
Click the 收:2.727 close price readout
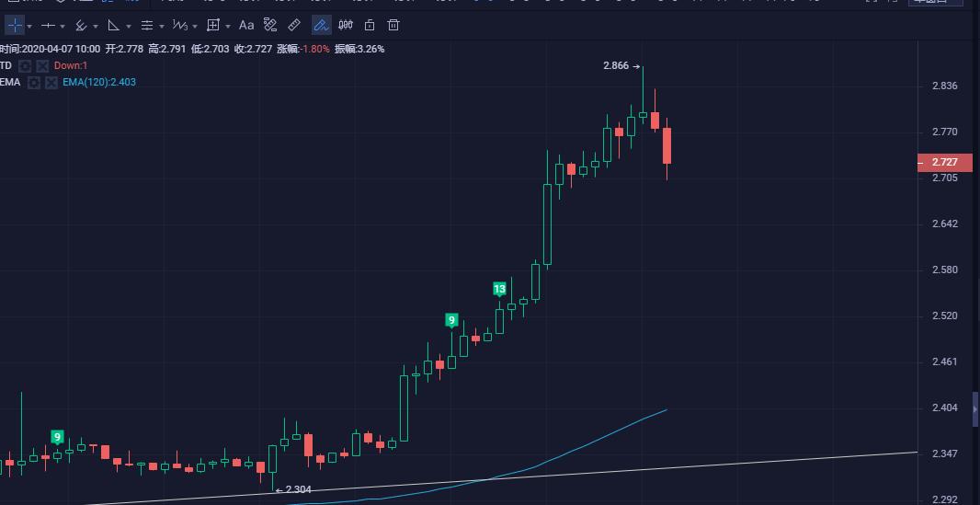(253, 49)
